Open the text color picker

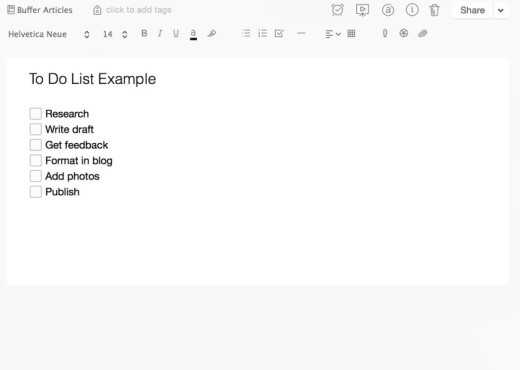(x=193, y=34)
